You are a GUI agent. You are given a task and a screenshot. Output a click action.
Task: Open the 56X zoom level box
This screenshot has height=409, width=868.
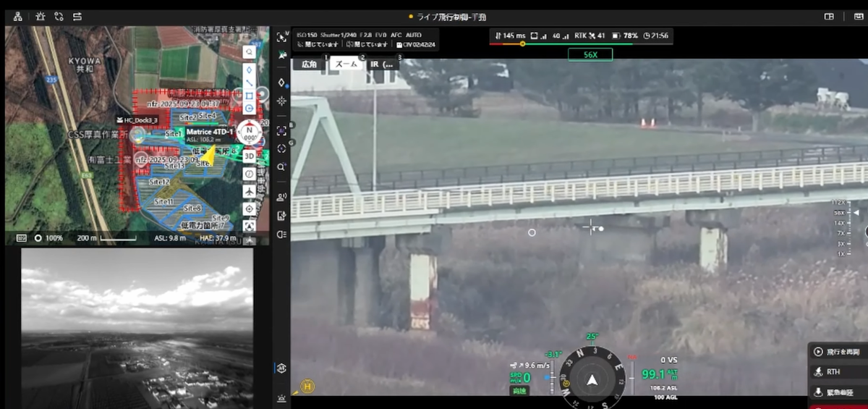pyautogui.click(x=590, y=54)
